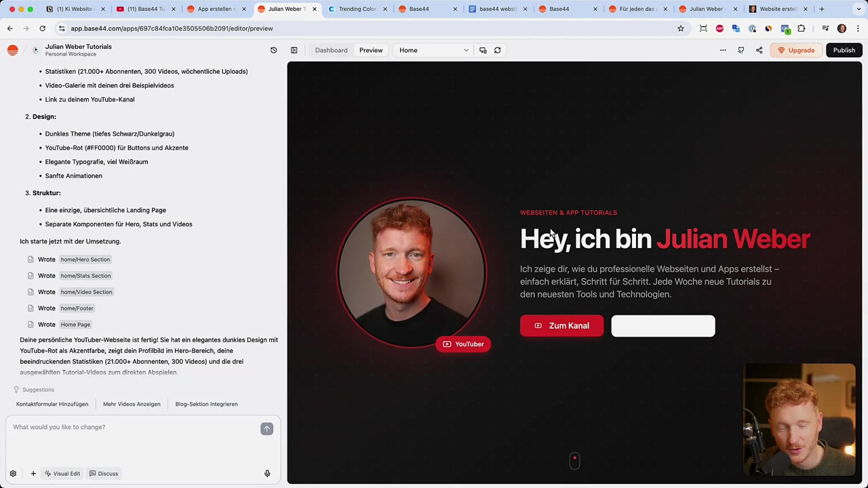
Task: Click the scroll-down mouse indicator in preview
Action: [574, 461]
